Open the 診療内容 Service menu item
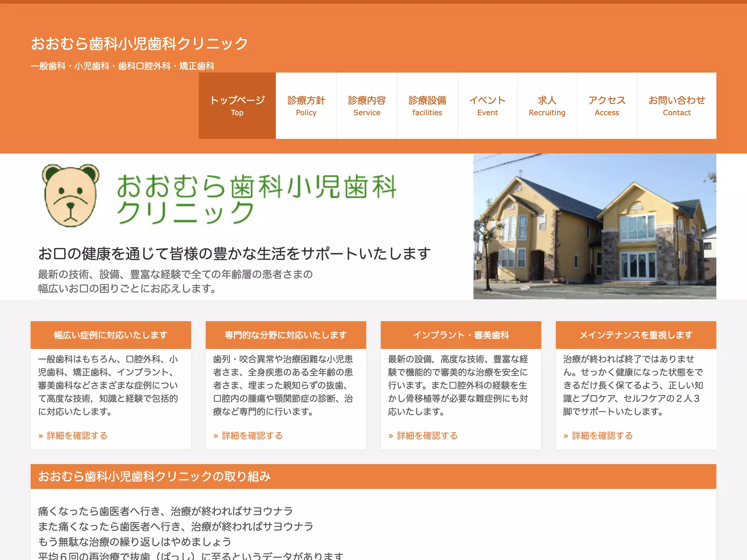 367,106
